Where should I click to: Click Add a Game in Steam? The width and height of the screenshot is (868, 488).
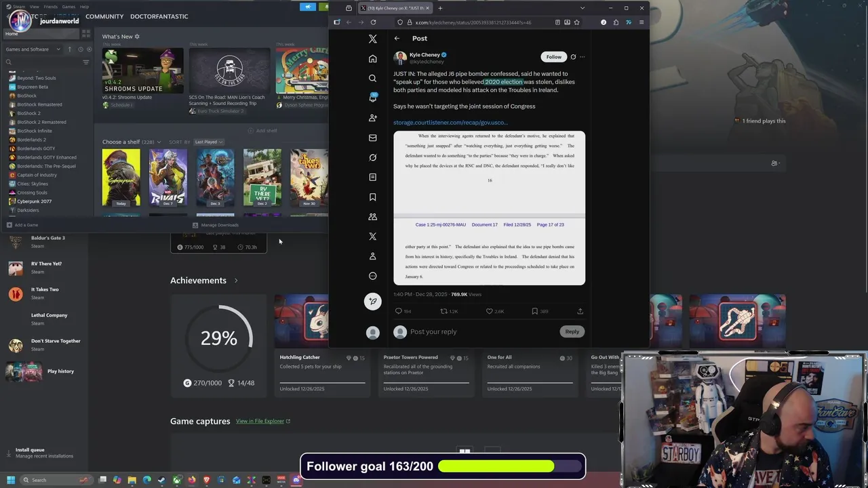(x=22, y=225)
